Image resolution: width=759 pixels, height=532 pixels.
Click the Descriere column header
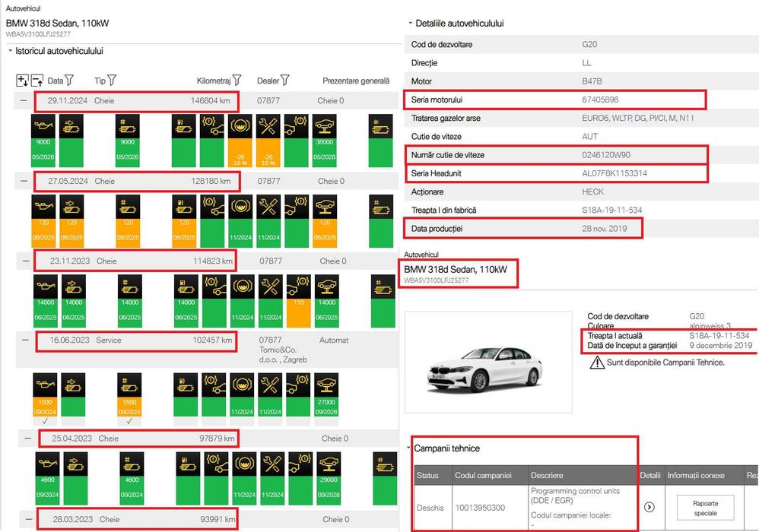click(547, 476)
